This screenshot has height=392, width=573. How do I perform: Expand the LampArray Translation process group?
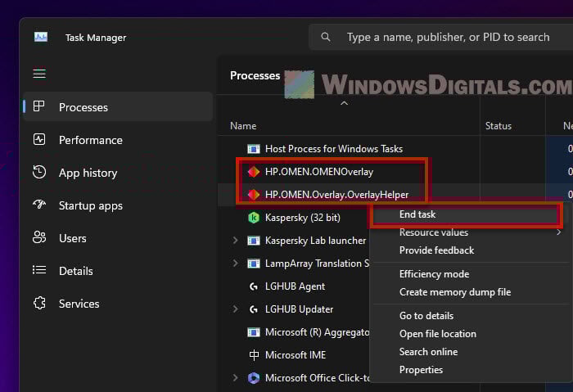[236, 263]
